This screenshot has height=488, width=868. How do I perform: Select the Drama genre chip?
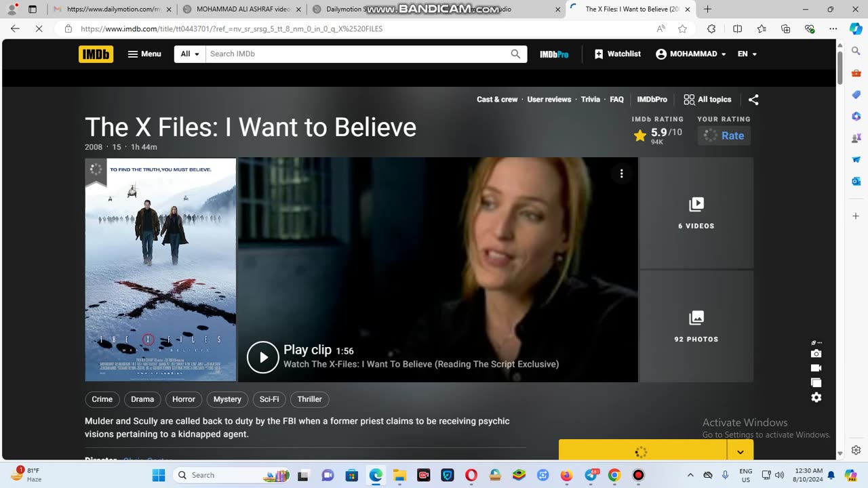142,399
